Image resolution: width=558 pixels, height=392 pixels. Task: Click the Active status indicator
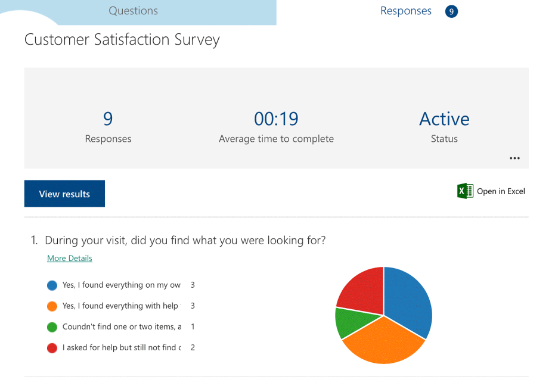[444, 119]
